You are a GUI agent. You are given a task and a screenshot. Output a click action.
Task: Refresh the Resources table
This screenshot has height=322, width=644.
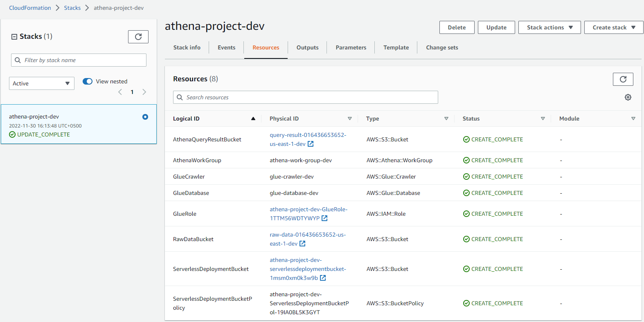(x=623, y=79)
